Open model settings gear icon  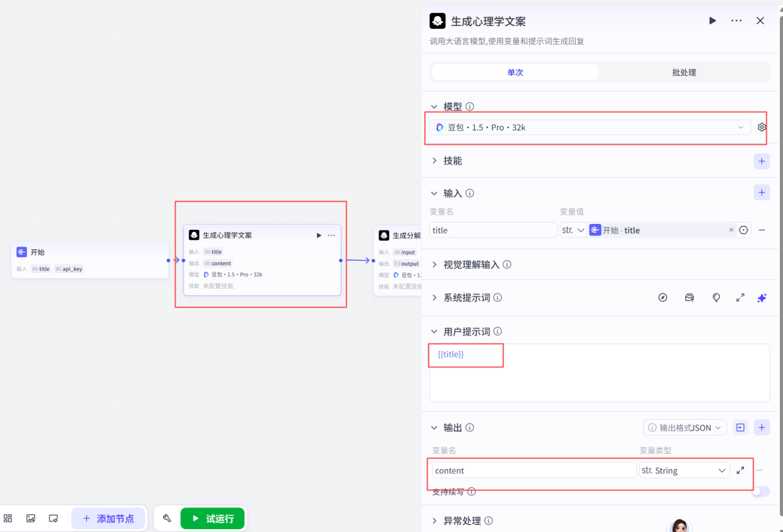coord(761,128)
